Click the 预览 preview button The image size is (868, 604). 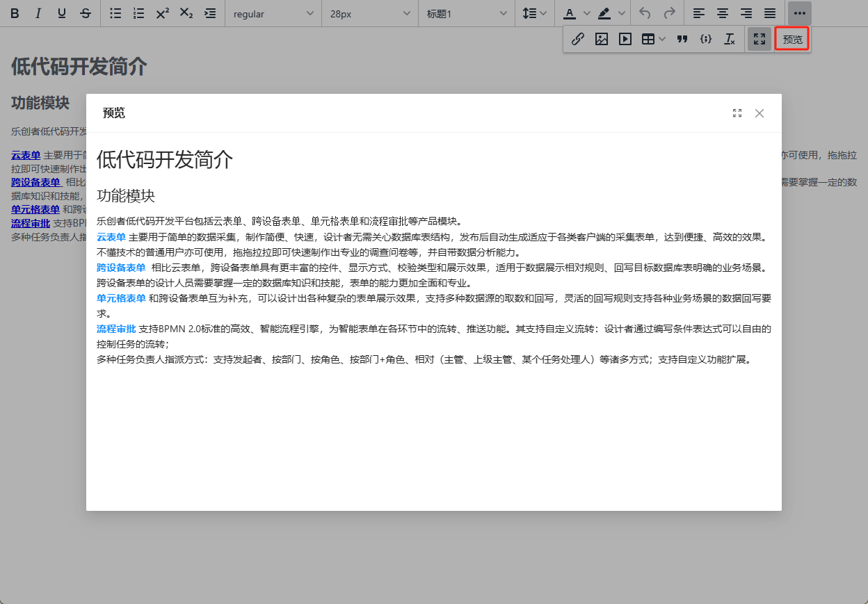[792, 40]
